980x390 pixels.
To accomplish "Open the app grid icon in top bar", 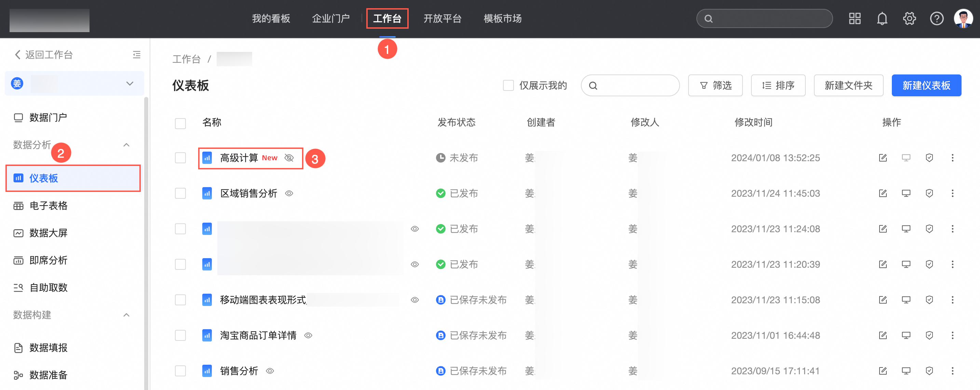I will click(855, 18).
